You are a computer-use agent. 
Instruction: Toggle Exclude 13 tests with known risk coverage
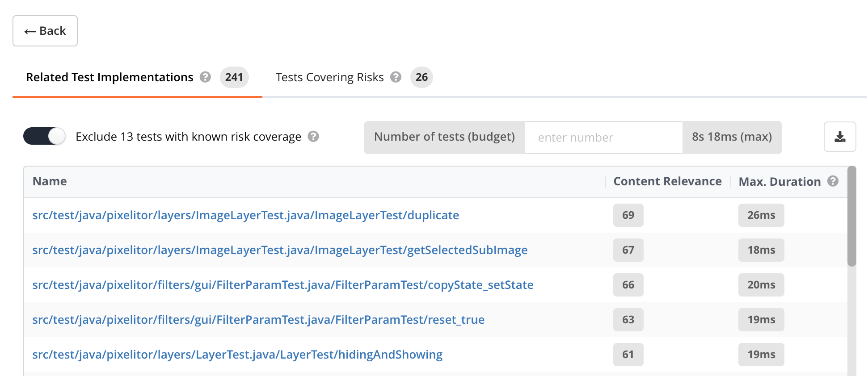point(44,136)
